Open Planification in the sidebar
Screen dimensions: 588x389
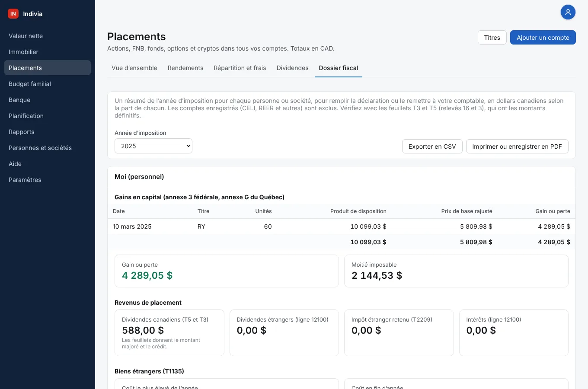(x=48, y=116)
